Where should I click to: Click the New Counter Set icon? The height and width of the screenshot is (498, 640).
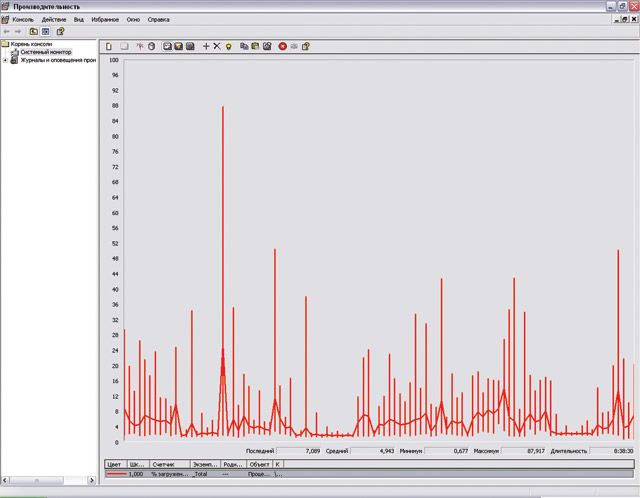point(109,47)
